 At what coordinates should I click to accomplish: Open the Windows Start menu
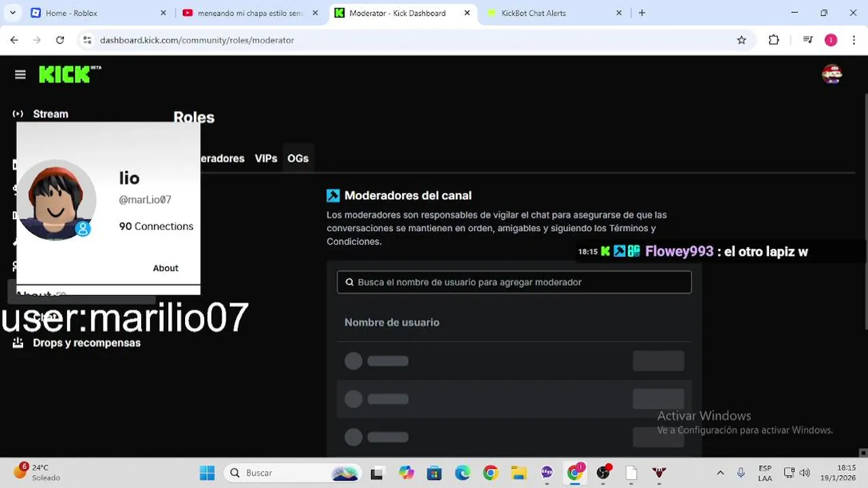pyautogui.click(x=207, y=473)
